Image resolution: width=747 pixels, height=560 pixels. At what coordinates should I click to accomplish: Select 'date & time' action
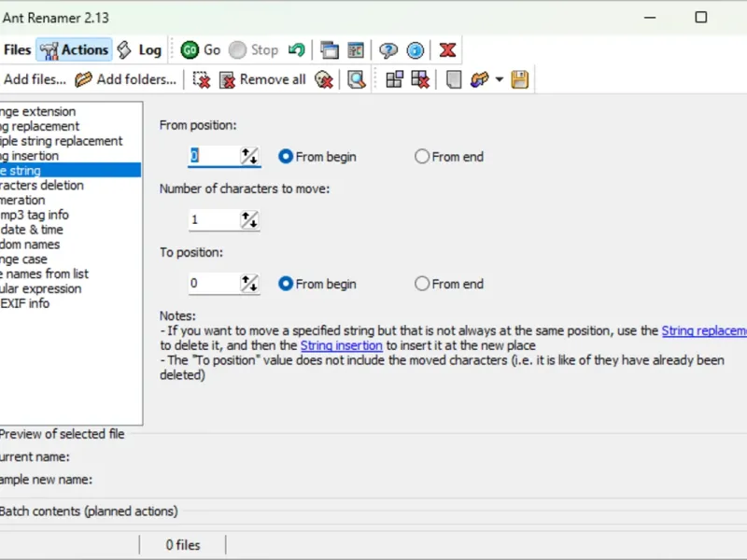[70, 230]
